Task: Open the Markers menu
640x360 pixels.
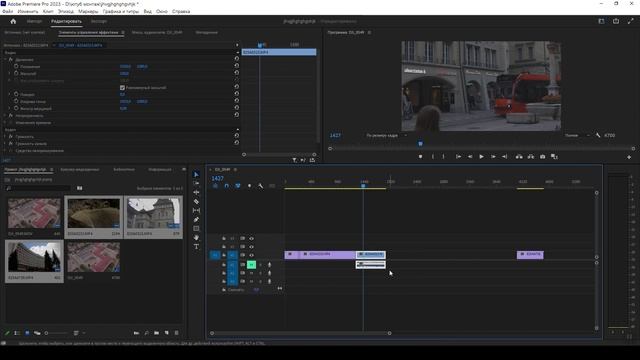Action: click(88, 11)
